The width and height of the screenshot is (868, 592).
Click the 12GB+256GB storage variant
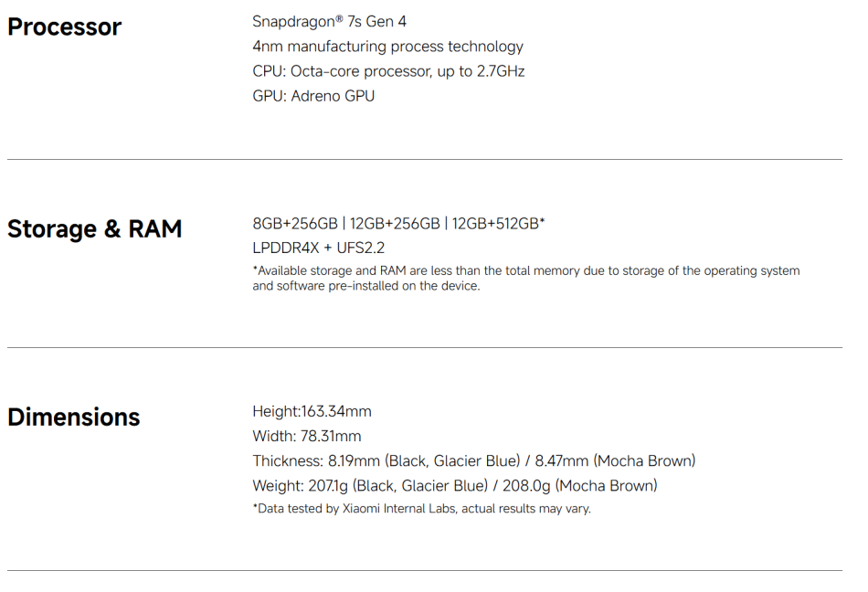(395, 224)
